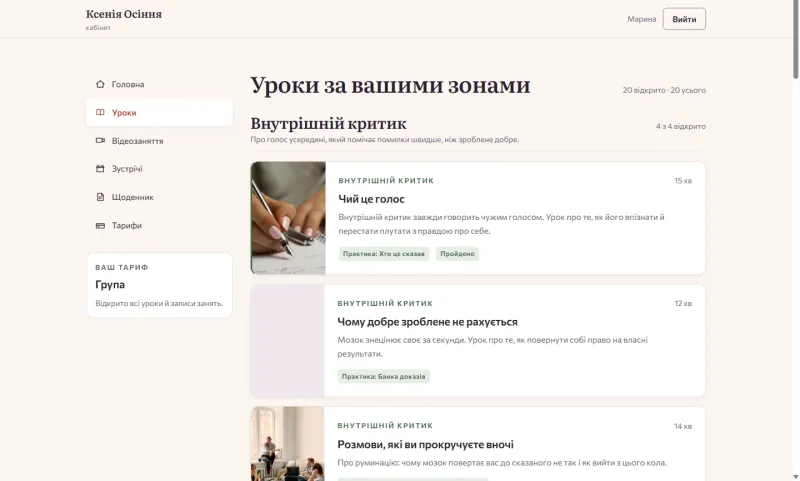Click the page vertical scrollbar thumb
Screen dimensions: 800x481
coord(795,39)
